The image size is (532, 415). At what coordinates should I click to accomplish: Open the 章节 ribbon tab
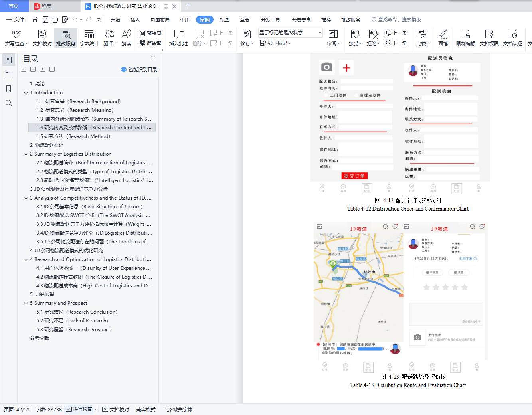point(245,20)
